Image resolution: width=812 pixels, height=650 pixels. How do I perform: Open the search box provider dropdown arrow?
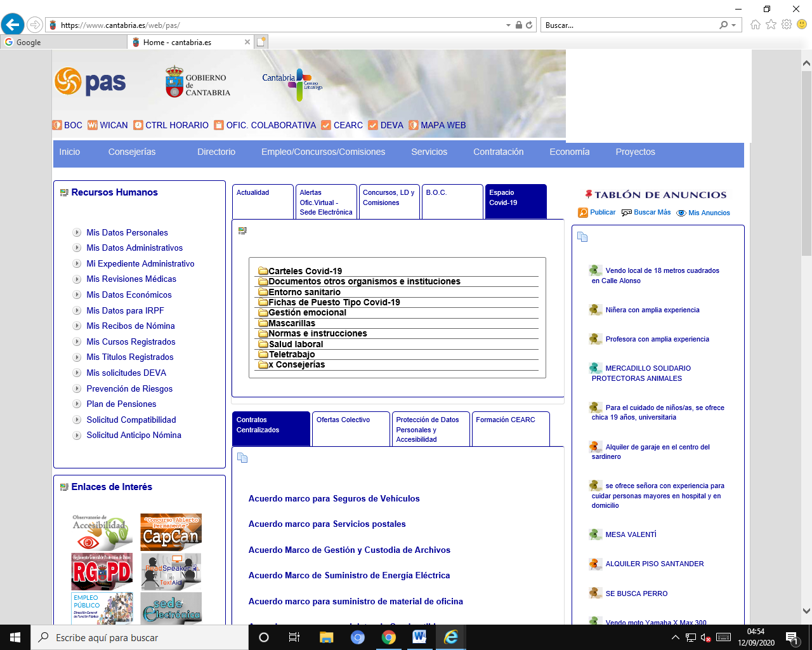point(734,25)
